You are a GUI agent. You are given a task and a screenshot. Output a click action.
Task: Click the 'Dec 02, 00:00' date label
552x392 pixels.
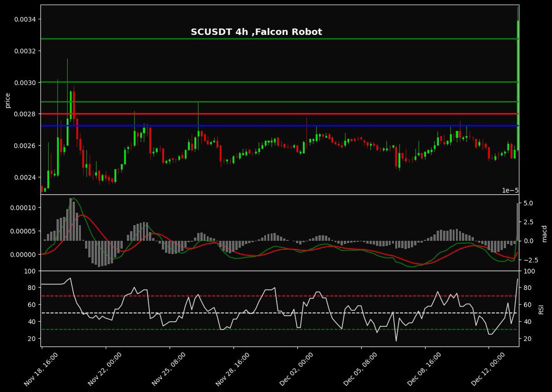click(296, 369)
